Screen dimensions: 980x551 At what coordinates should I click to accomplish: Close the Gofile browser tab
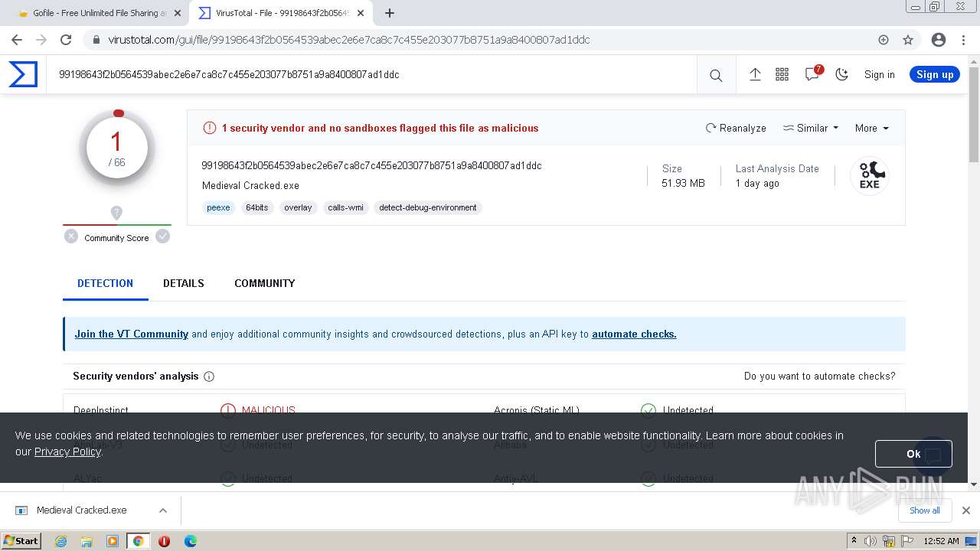pos(178,13)
